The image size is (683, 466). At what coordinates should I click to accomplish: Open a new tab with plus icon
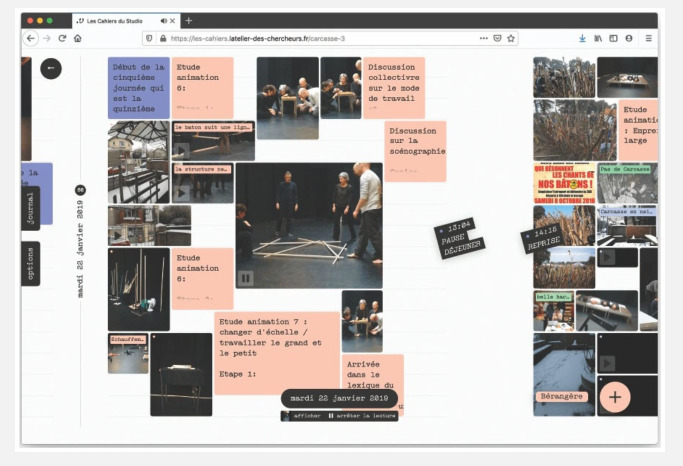[x=189, y=20]
